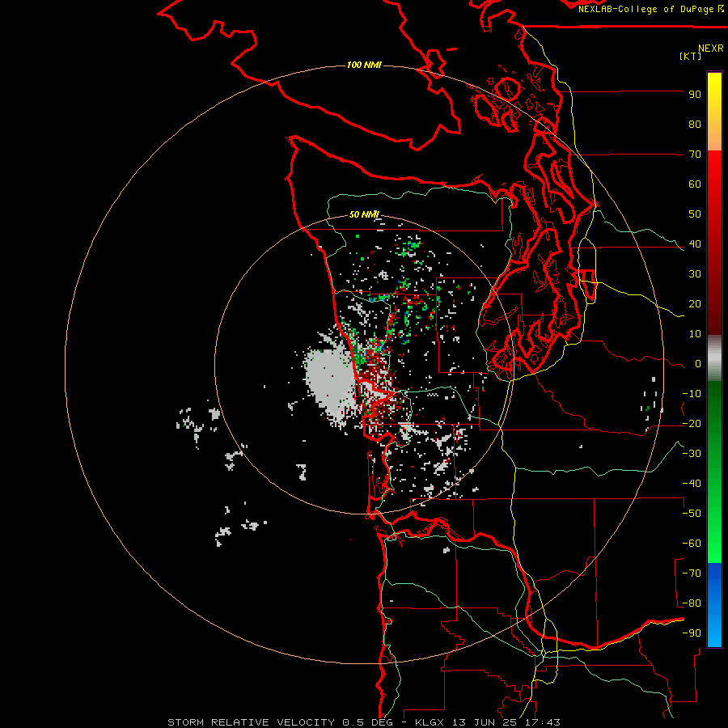Click the [KT] units label above the scale
Screen dimensions: 728x728
coord(690,56)
